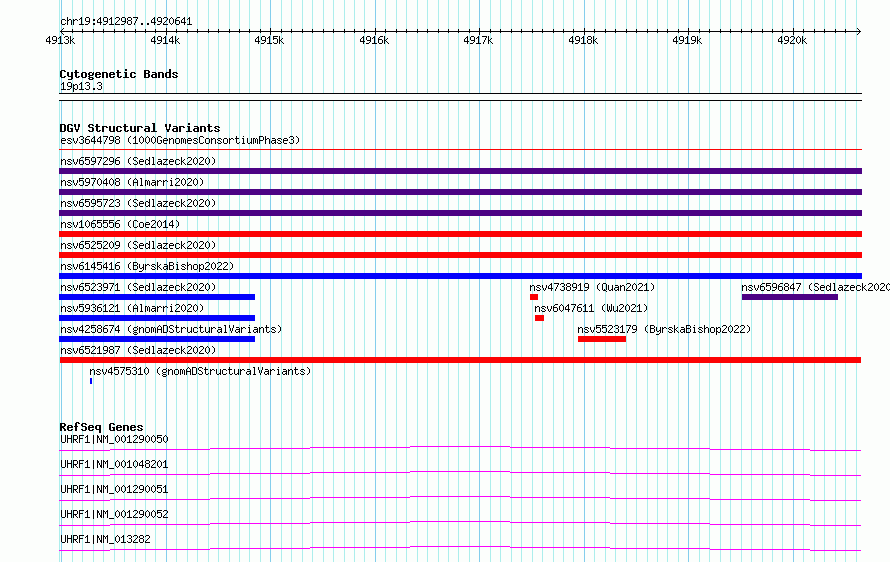Click the tiny nsv4575310 gnomAD variant marker

tap(91, 381)
